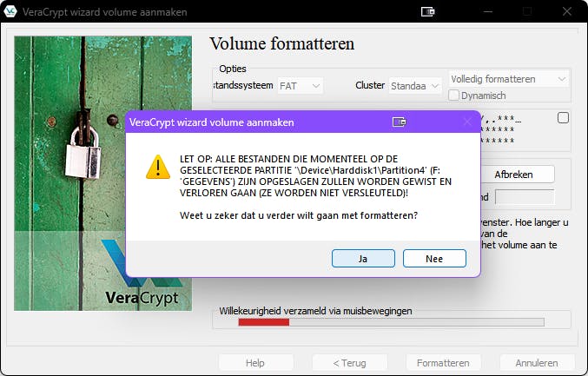Click the wallet icon in main window title bar

pos(427,11)
